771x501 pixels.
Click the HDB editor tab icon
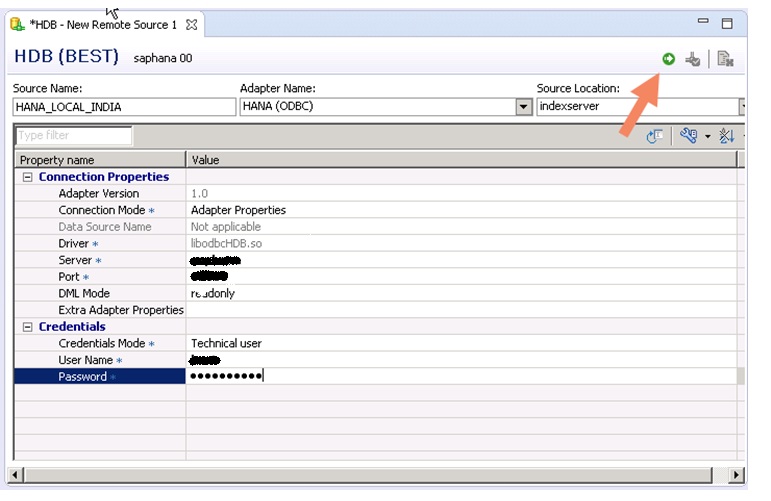click(x=18, y=24)
